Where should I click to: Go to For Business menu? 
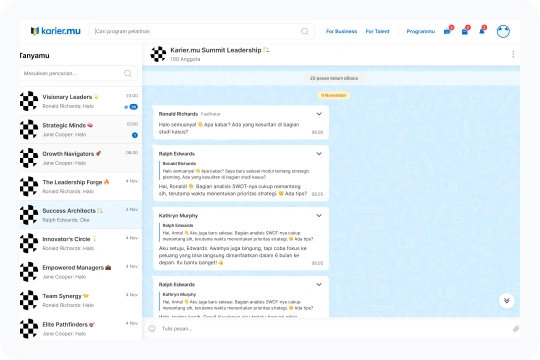tap(341, 31)
